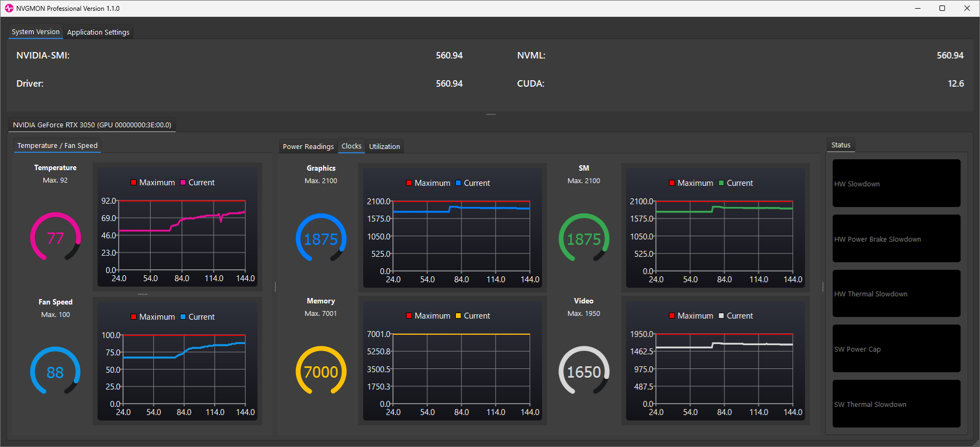The width and height of the screenshot is (980, 447).
Task: Click the temperature gauge showing 77
Action: [x=55, y=237]
